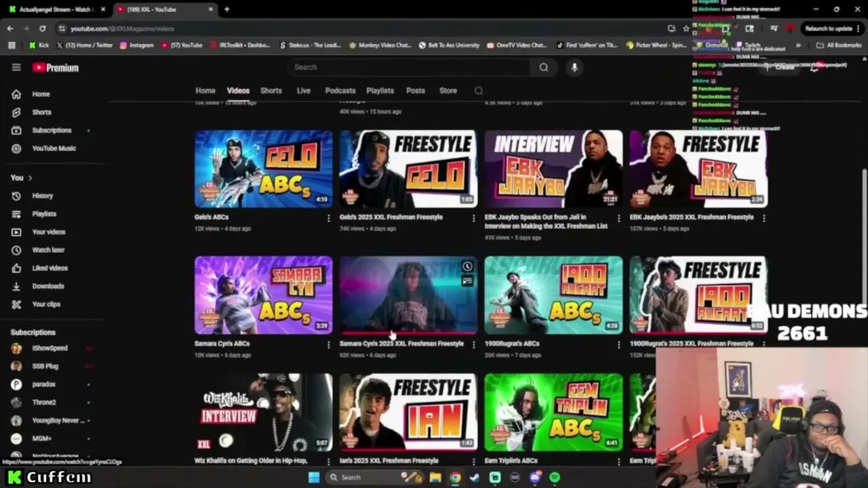
Task: Open options menu for 1900Rugrat's ABCs
Action: (618, 344)
